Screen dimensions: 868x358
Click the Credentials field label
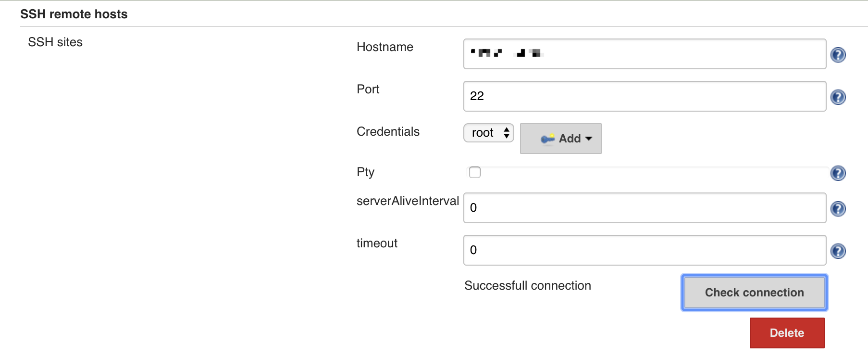coord(388,132)
